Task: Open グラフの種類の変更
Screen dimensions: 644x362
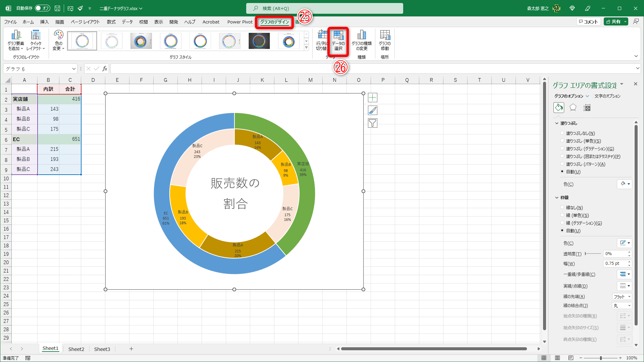Action: (362, 40)
